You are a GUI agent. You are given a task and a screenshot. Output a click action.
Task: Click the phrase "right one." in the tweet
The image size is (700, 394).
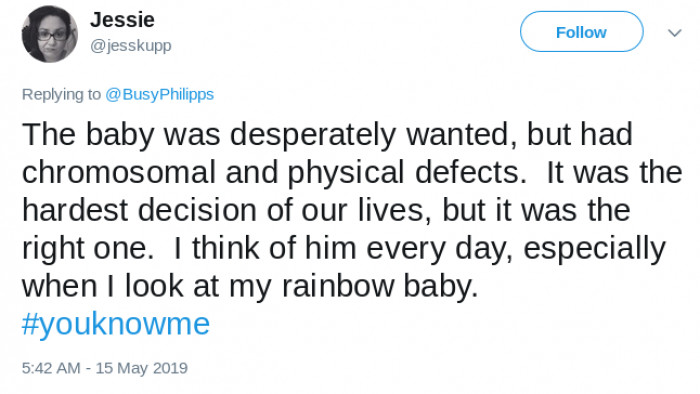tap(88, 249)
